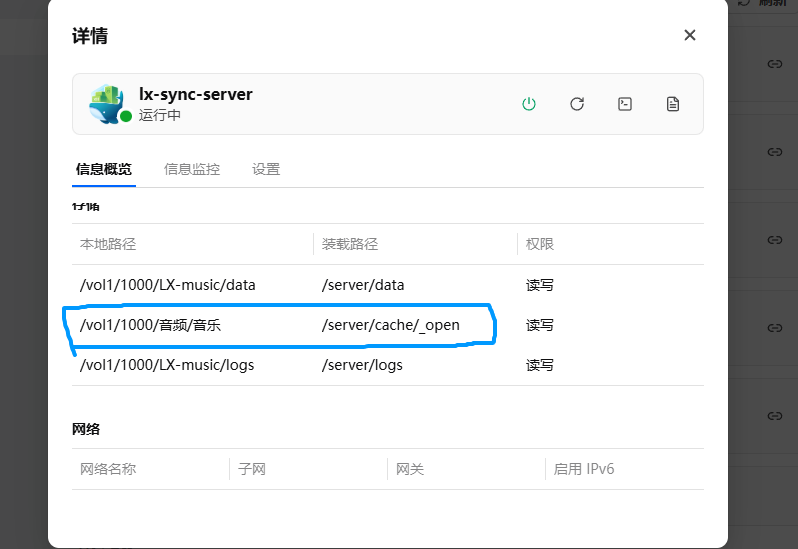
Task: Select local path /vol1/1000/LX-music/data
Action: point(168,285)
